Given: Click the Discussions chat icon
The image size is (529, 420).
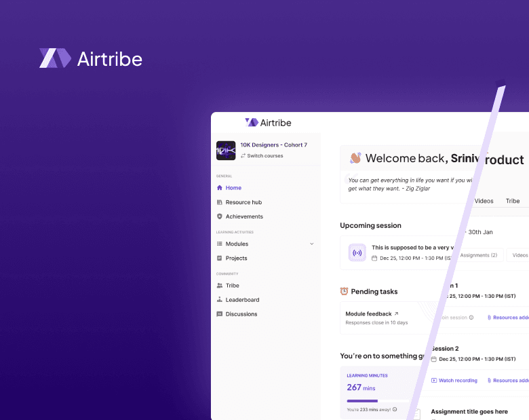Looking at the screenshot, I should pos(220,314).
